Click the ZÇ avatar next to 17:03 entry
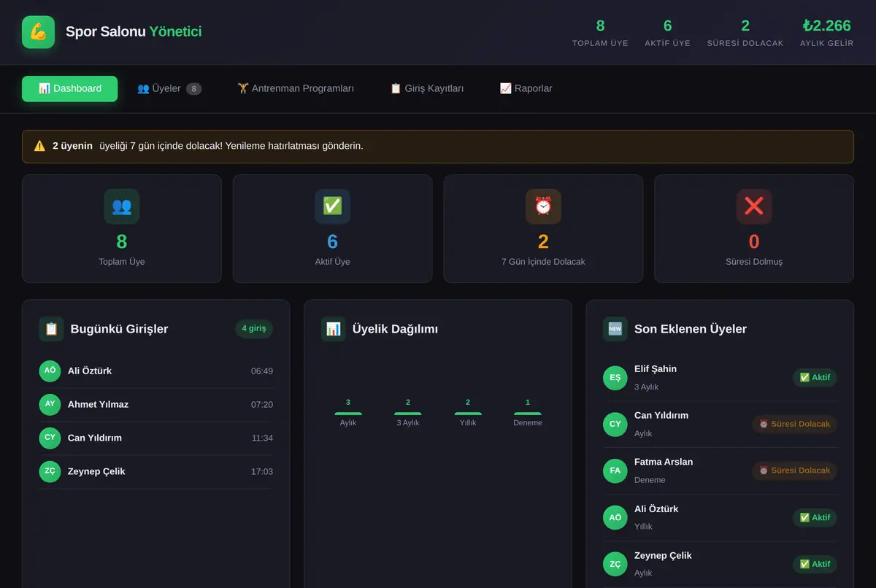 coord(50,471)
